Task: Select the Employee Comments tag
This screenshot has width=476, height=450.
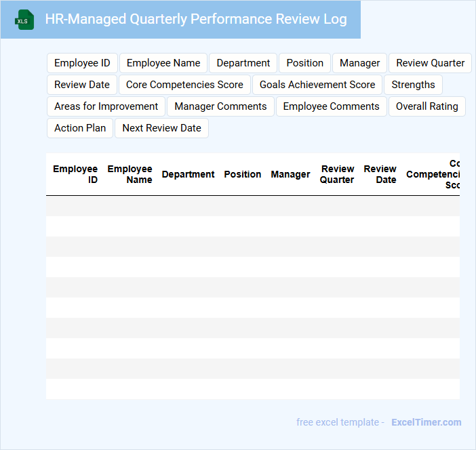Action: point(331,106)
